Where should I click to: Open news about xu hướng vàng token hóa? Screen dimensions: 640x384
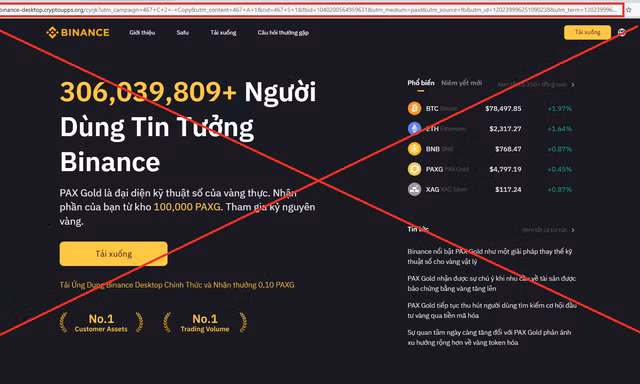[x=489, y=337]
